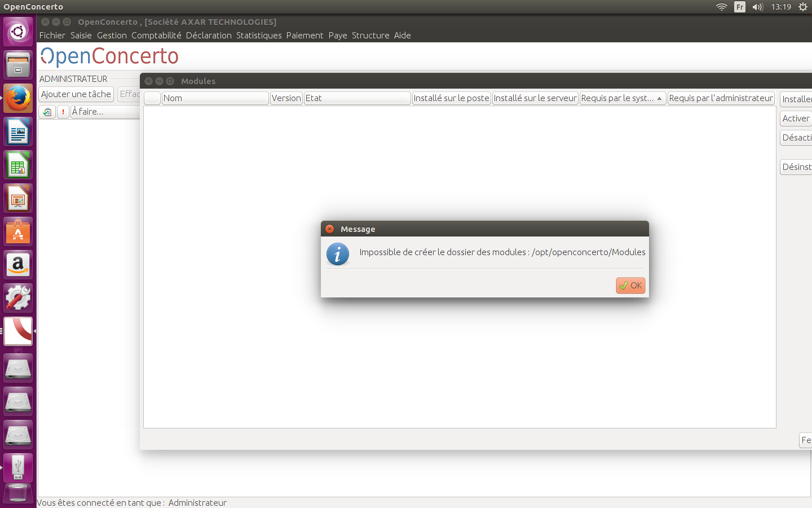Click the blue info icon in Message dialog
The height and width of the screenshot is (508, 812).
[338, 255]
